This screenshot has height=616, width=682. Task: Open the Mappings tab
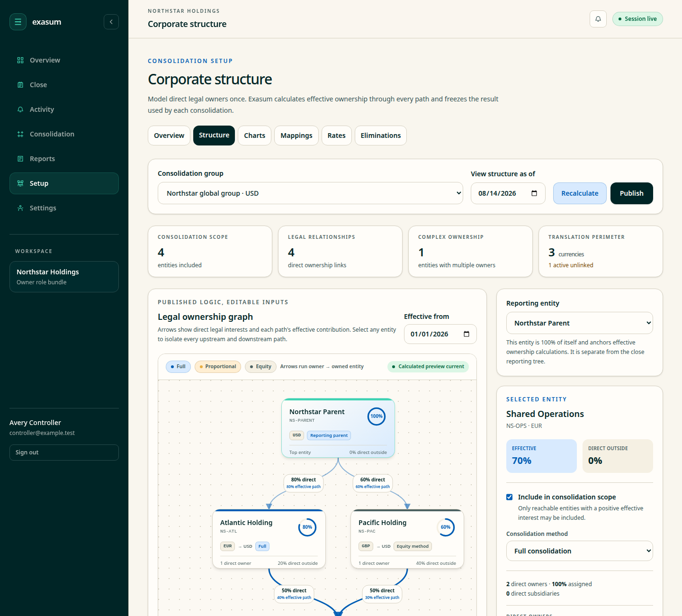(296, 136)
